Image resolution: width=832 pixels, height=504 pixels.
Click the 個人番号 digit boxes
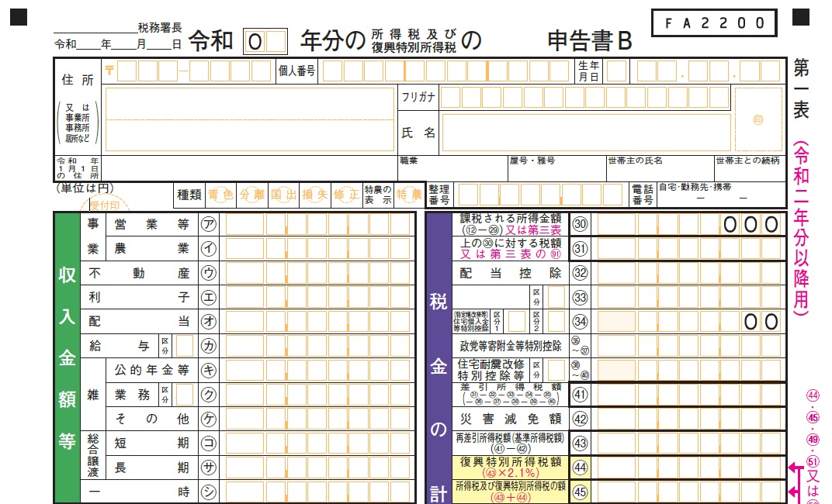[x=445, y=71]
